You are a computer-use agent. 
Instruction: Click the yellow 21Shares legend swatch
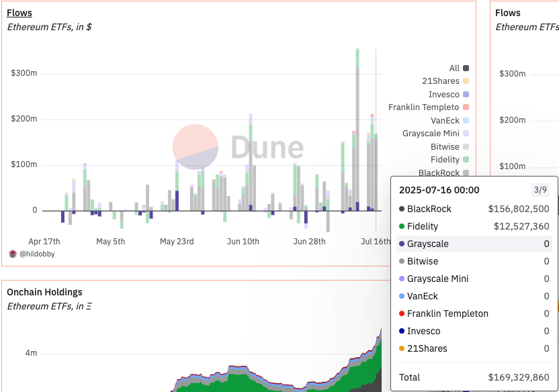pyautogui.click(x=466, y=81)
